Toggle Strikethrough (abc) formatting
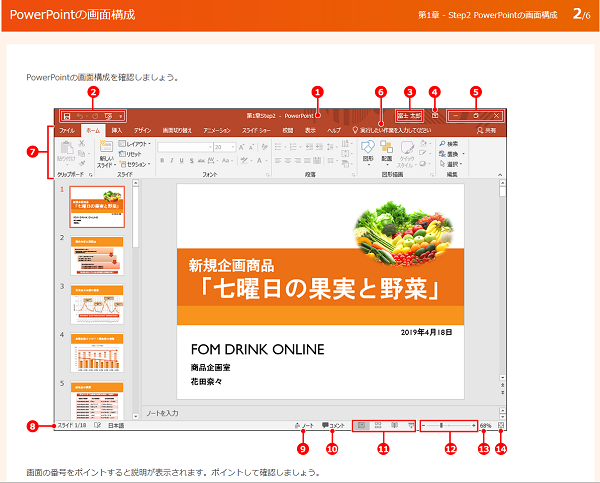Screen dimensions: 600x483 [201, 161]
